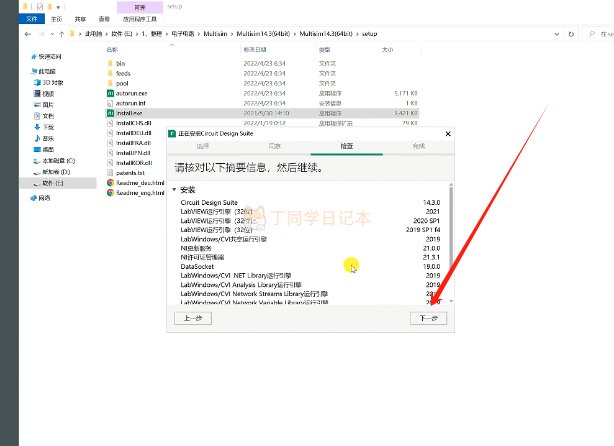Open quick access toolbar customize dropdown

pyautogui.click(x=58, y=7)
